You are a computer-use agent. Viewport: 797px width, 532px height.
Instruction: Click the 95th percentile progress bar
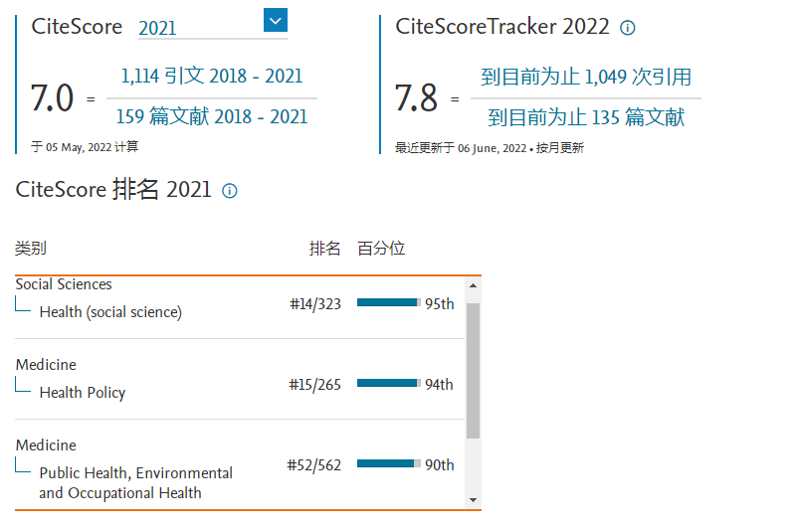click(x=389, y=303)
